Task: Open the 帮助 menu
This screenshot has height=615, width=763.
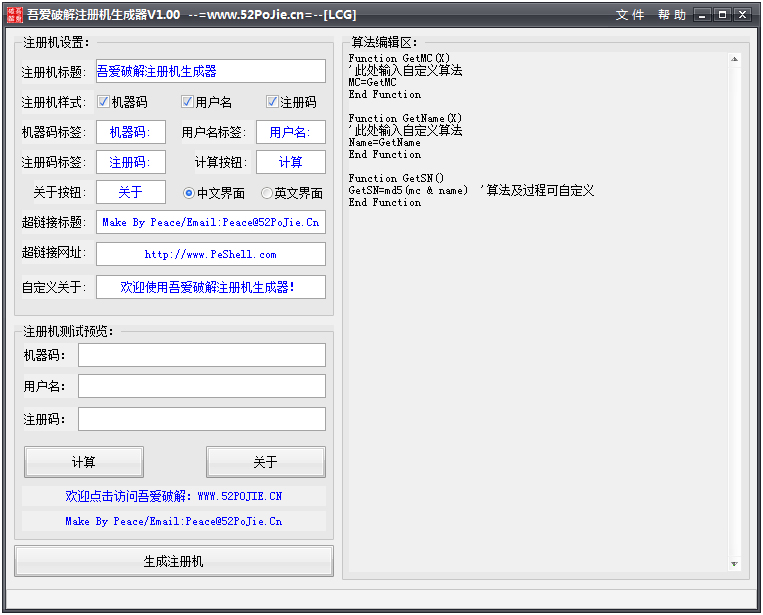Action: coord(672,15)
